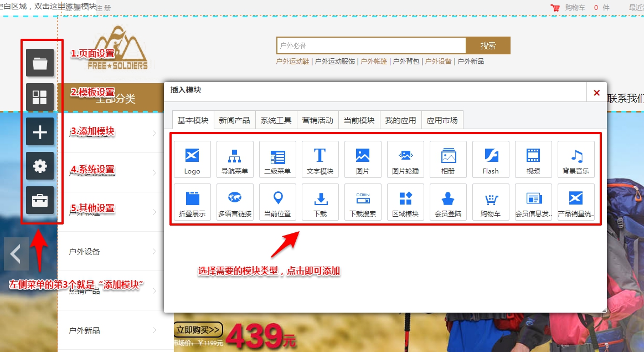Insert the 视频 video module
The width and height of the screenshot is (644, 352).
pyautogui.click(x=533, y=159)
